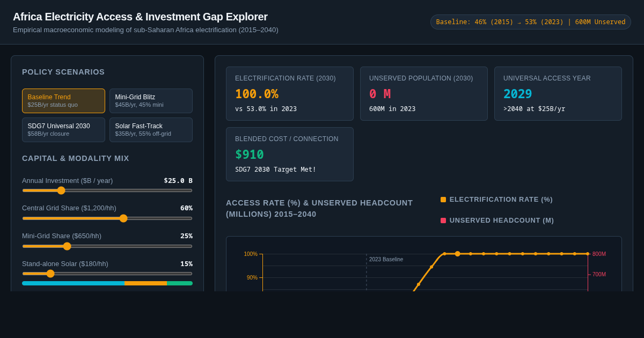
Task: Click the 700M right axis label
Action: click(x=599, y=275)
